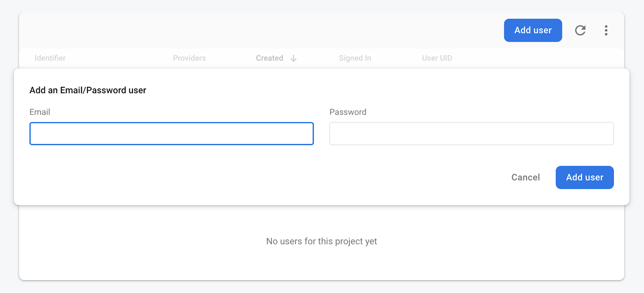Click blank toolbar area left of top Add user
Screen dimensions: 644x293
click(282, 30)
